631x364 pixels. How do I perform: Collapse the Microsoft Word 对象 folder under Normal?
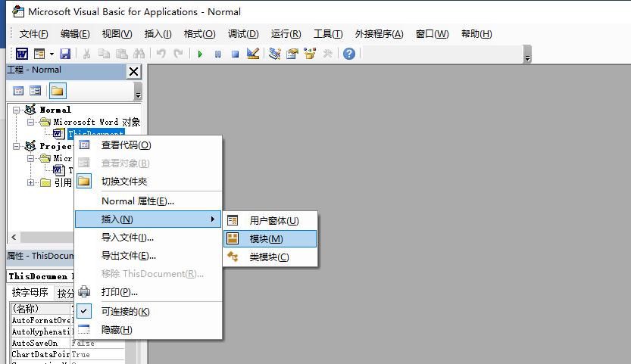(30, 122)
